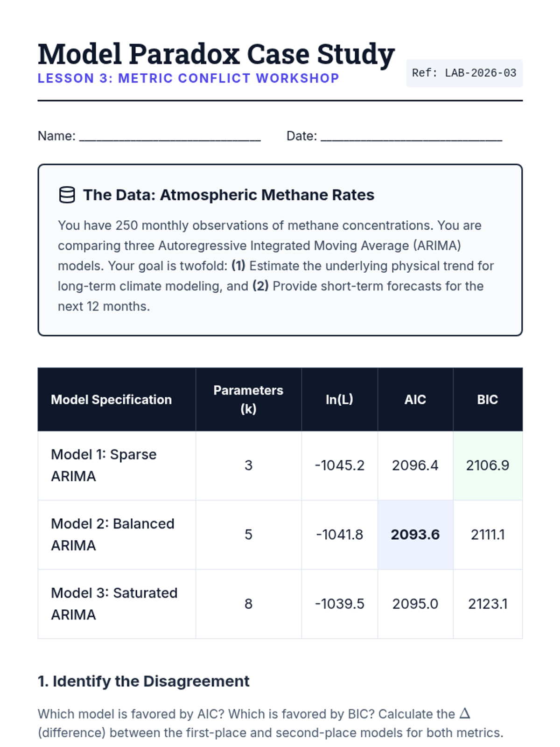Select the Model Paradox Case Study title
Viewport: 560px width, 747px height.
[x=216, y=54]
